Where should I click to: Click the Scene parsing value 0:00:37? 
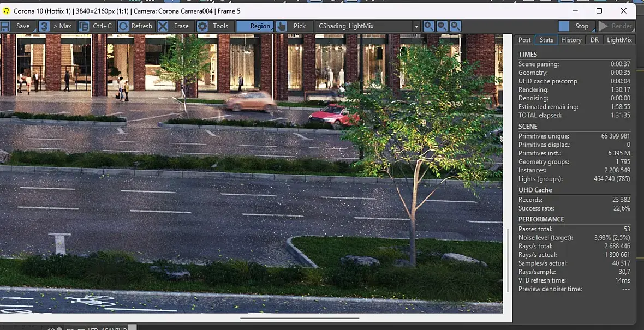coord(620,64)
